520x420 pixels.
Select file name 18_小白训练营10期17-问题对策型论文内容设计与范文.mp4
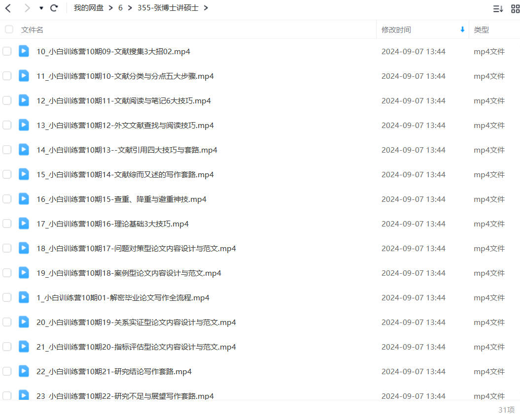pos(137,249)
